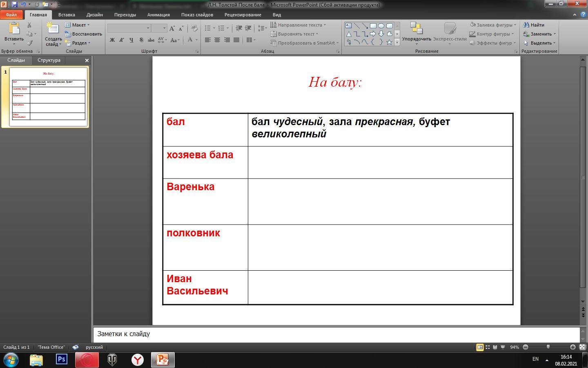
Task: Click the zoom slider handle
Action: pos(548,347)
